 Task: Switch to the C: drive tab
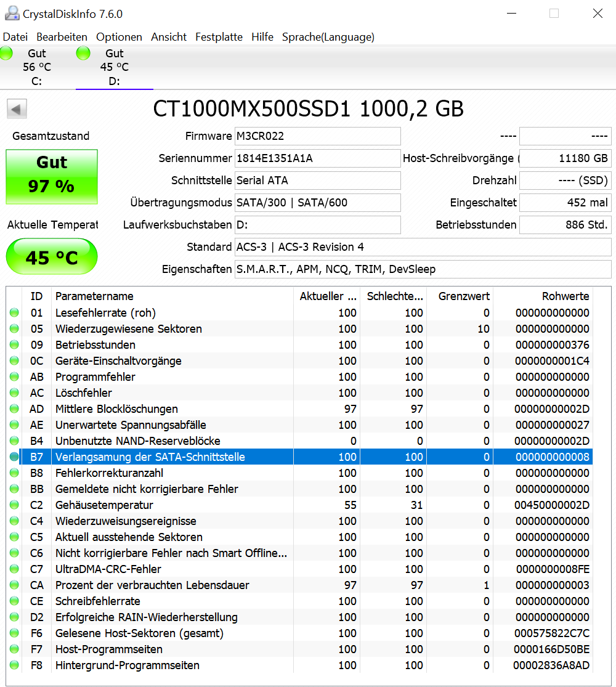[35, 68]
